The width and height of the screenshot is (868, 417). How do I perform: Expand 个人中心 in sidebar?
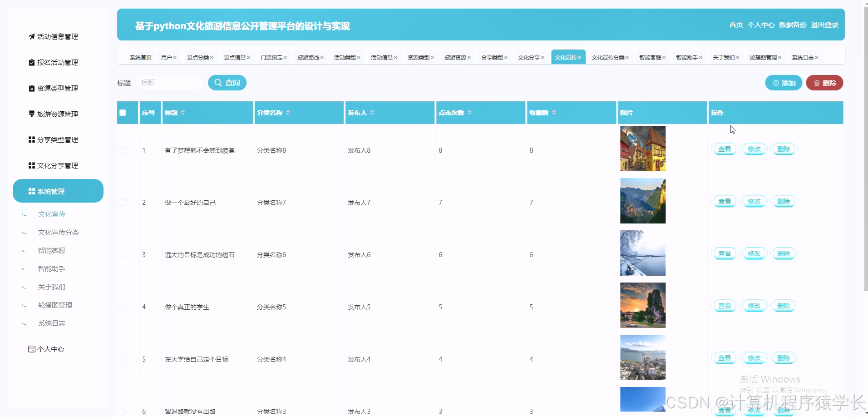(46, 349)
